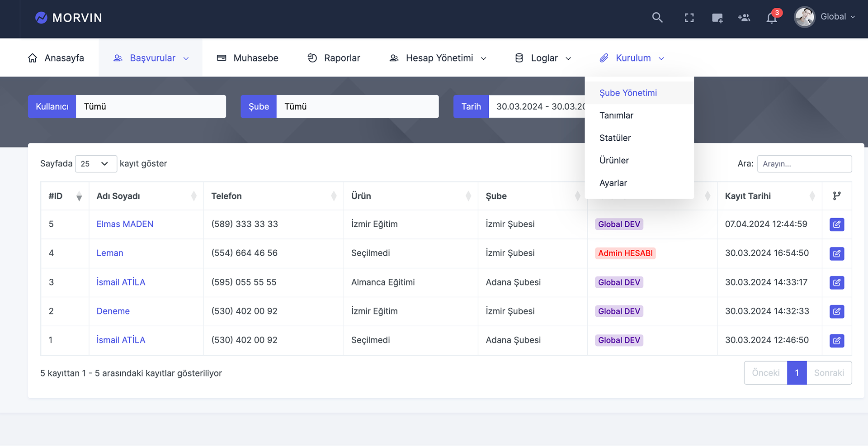Open Ayarlar from Kurulum menu
Screen dimensions: 868x448
[x=639, y=183]
